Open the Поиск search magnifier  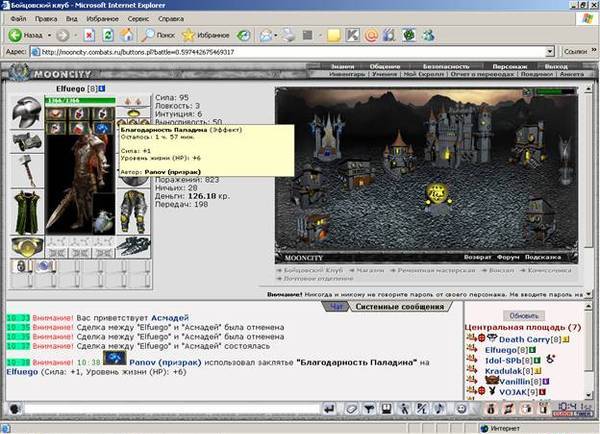[158, 35]
